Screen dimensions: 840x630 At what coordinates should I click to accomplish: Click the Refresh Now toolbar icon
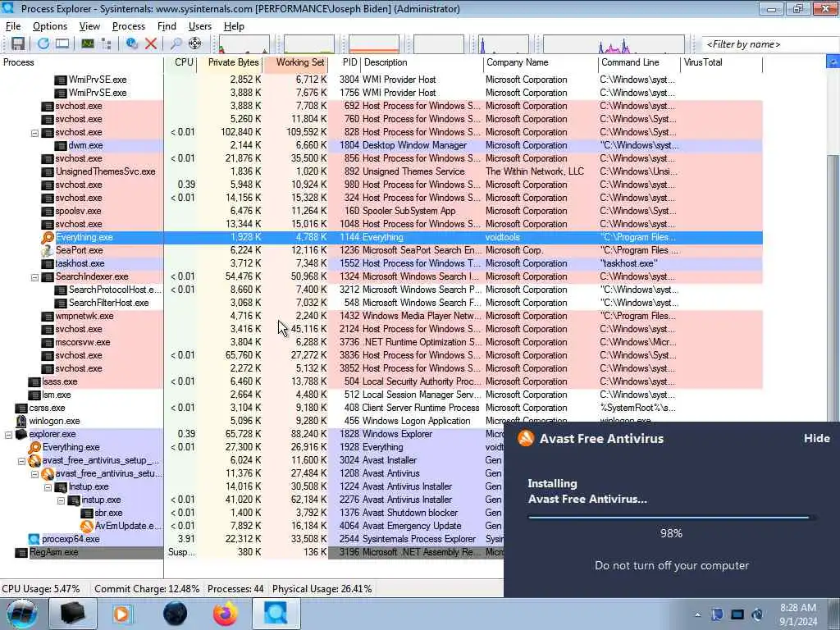(43, 44)
